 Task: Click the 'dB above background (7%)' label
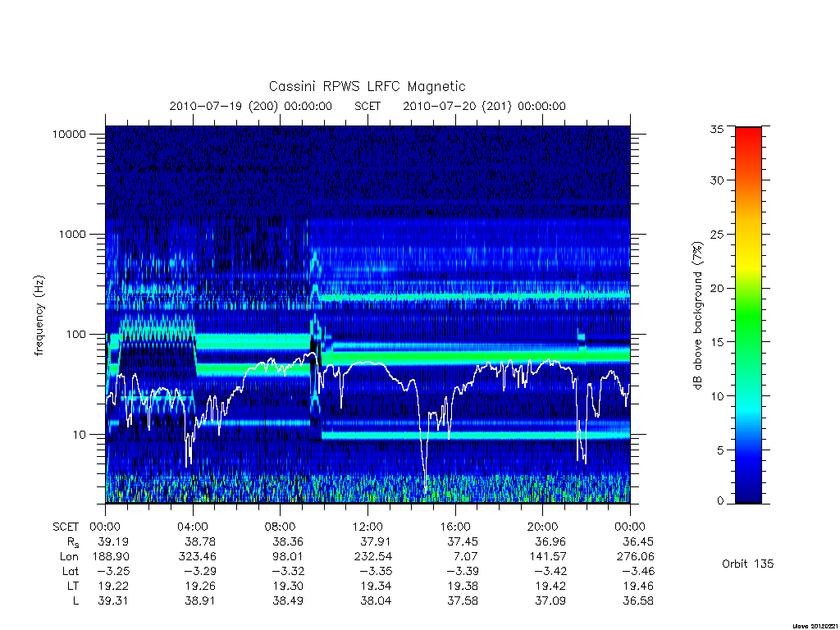pyautogui.click(x=697, y=316)
